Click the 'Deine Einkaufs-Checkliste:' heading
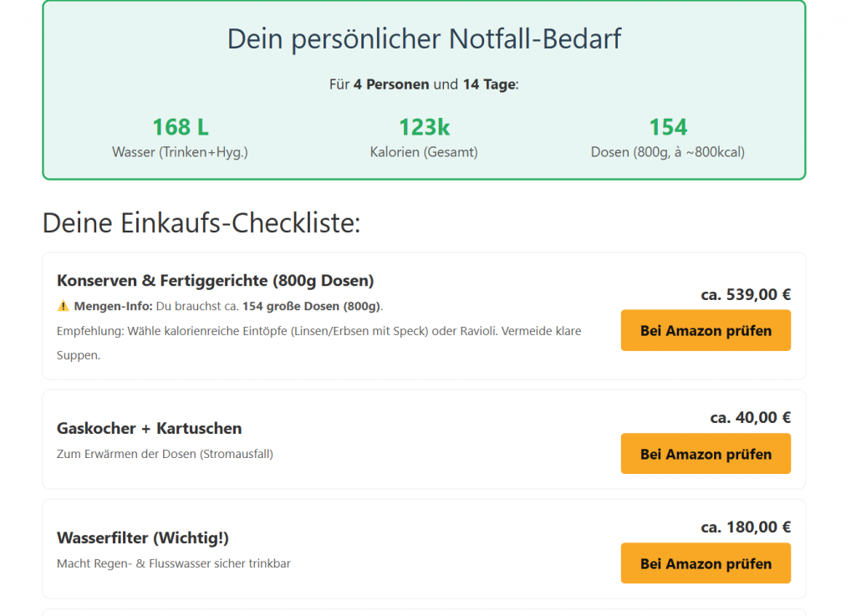Image resolution: width=856 pixels, height=616 pixels. (x=201, y=223)
